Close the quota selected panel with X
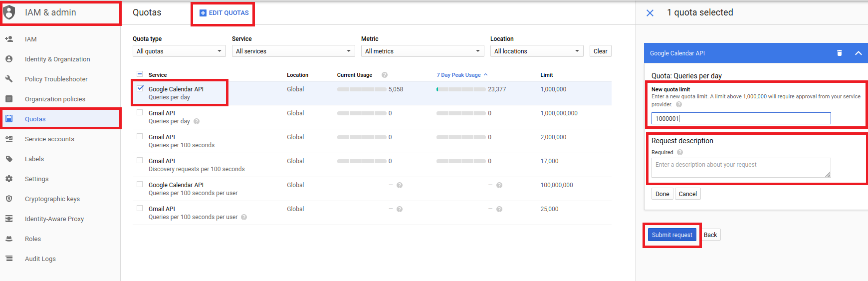The width and height of the screenshot is (868, 281). click(x=650, y=13)
